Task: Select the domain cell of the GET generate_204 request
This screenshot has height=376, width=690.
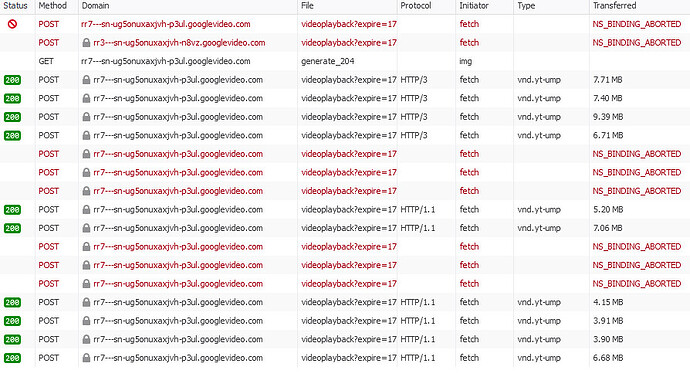Action: click(x=165, y=61)
